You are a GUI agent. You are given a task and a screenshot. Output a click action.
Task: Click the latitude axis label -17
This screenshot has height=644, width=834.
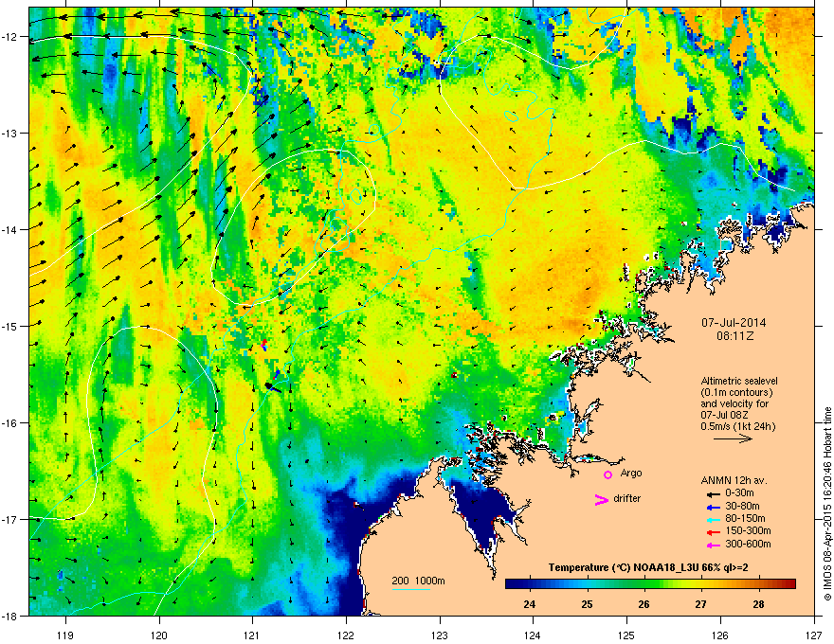pos(9,519)
